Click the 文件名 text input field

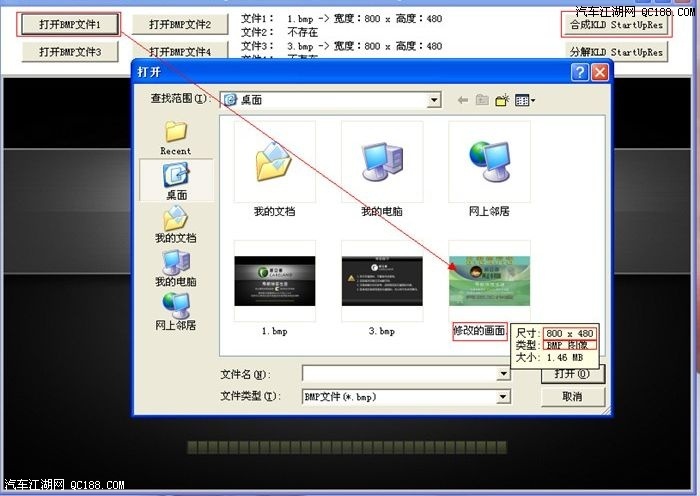pos(398,374)
